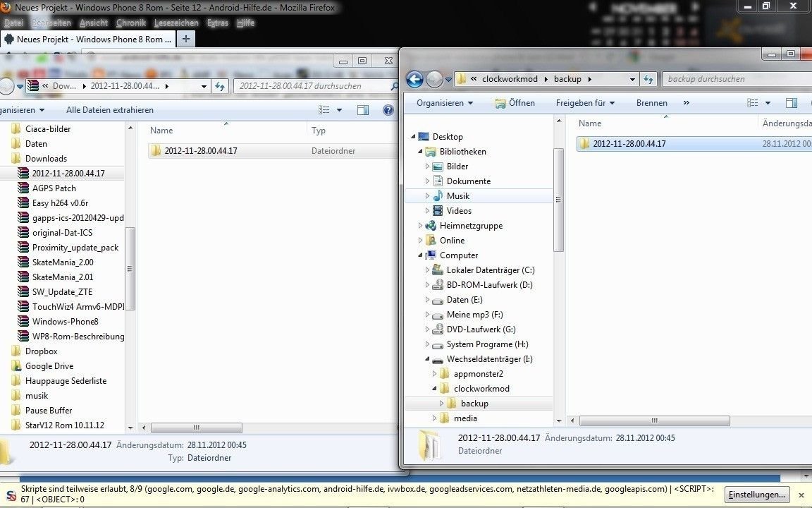Open the Extras menu in Firefox
This screenshot has width=812, height=508.
[x=218, y=23]
